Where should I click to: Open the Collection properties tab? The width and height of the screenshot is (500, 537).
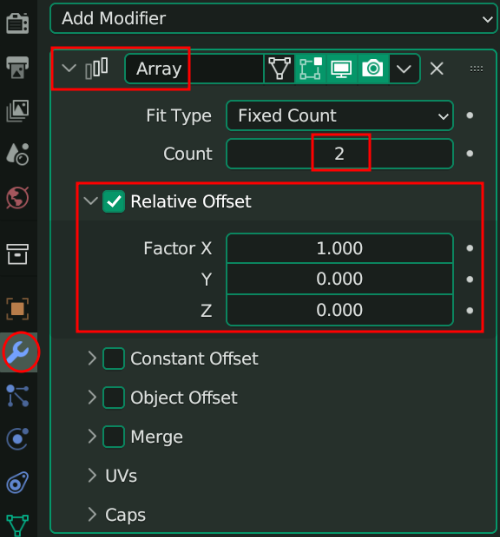click(x=18, y=254)
